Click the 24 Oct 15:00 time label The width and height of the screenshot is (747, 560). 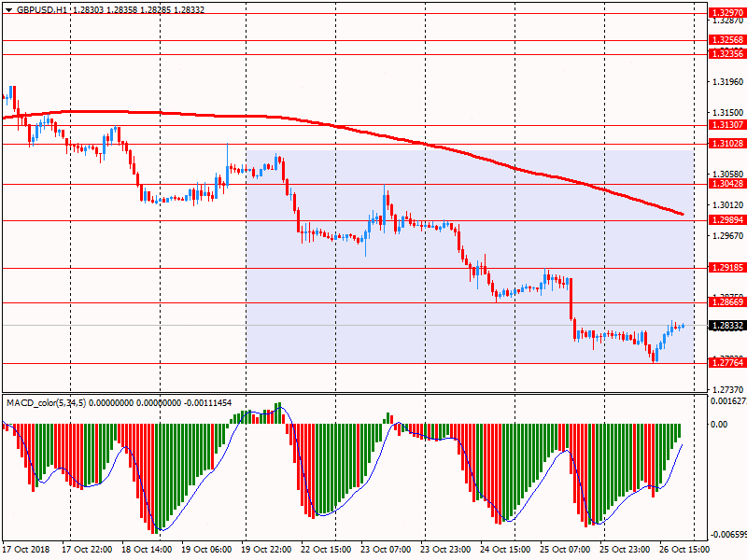click(x=505, y=550)
